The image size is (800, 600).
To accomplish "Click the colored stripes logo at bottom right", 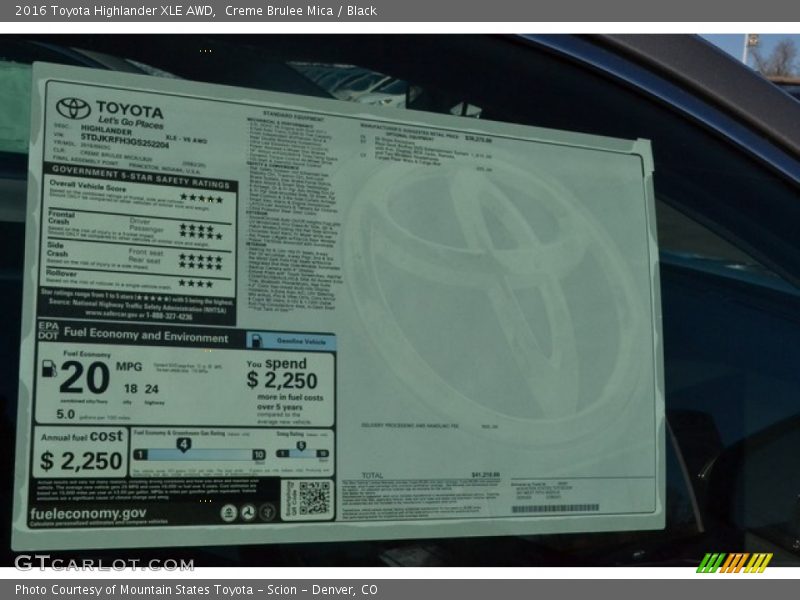I will [x=734, y=563].
